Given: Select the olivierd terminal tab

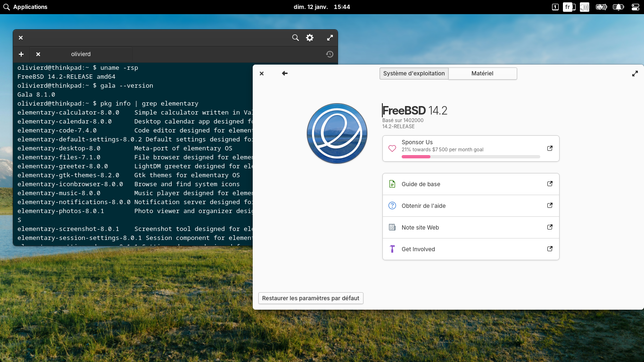Looking at the screenshot, I should pos(81,54).
